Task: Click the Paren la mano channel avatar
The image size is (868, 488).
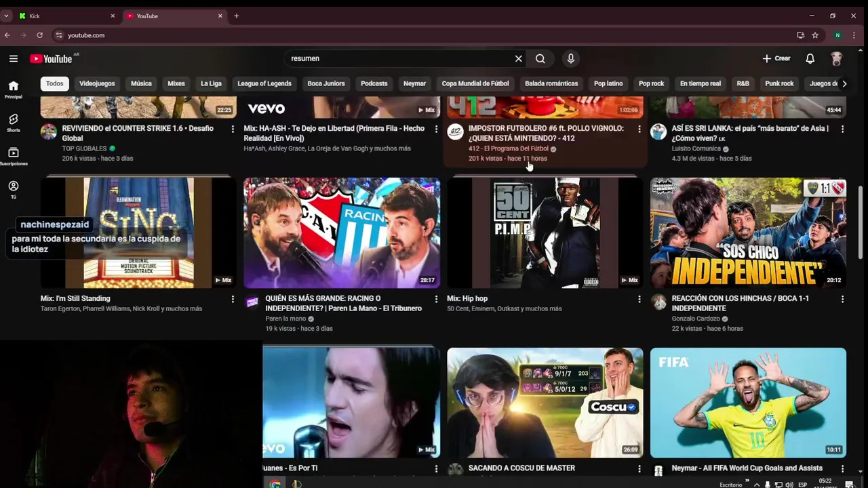Action: coord(252,302)
